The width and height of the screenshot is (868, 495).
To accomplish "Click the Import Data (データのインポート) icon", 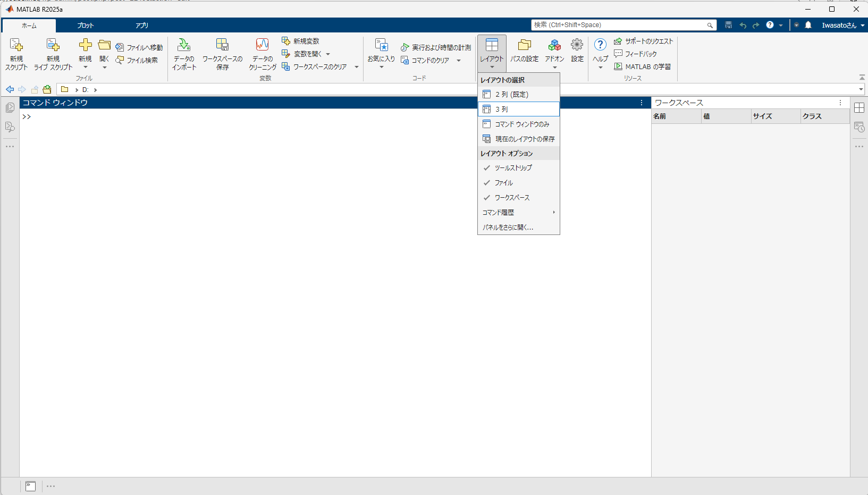I will click(184, 46).
